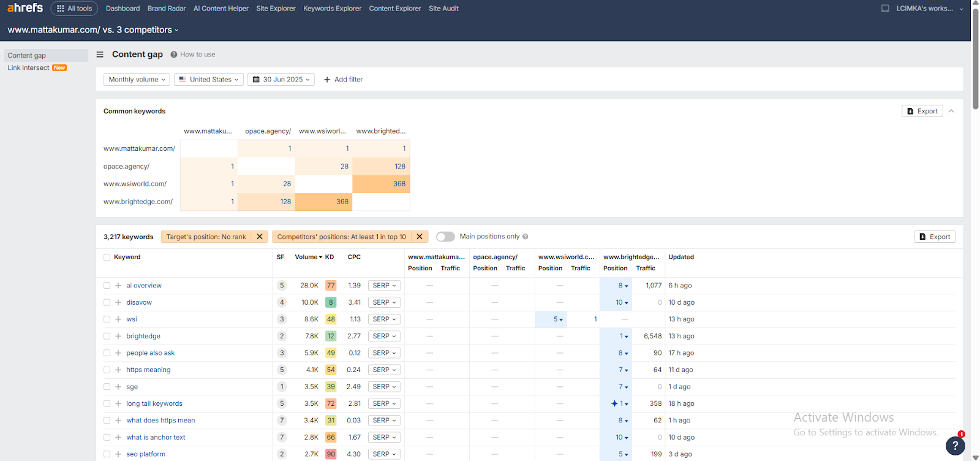This screenshot has height=461, width=980.
Task: Remove the Competitors' positions filter
Action: 420,237
